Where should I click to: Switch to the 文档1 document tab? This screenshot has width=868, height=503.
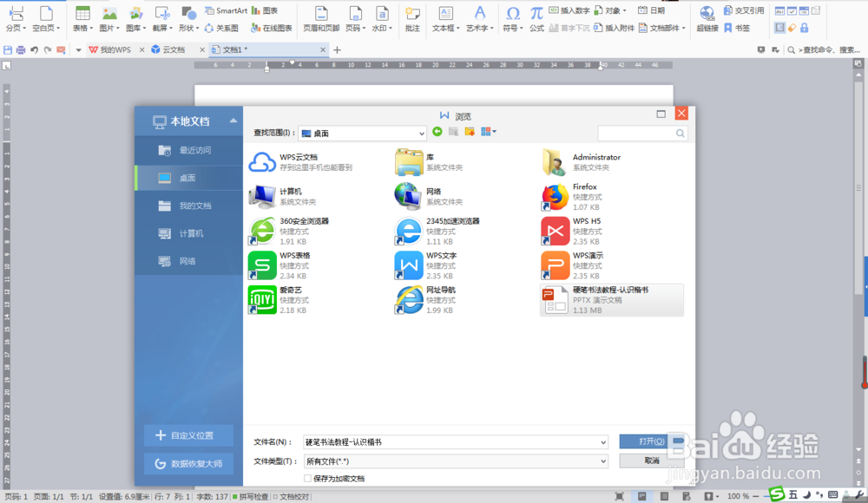(x=268, y=49)
